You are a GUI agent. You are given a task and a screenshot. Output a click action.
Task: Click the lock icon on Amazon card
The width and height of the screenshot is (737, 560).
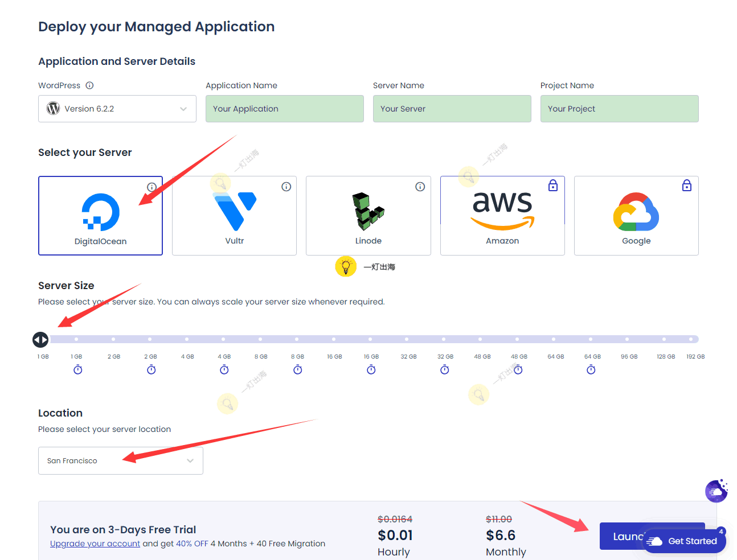pos(552,186)
